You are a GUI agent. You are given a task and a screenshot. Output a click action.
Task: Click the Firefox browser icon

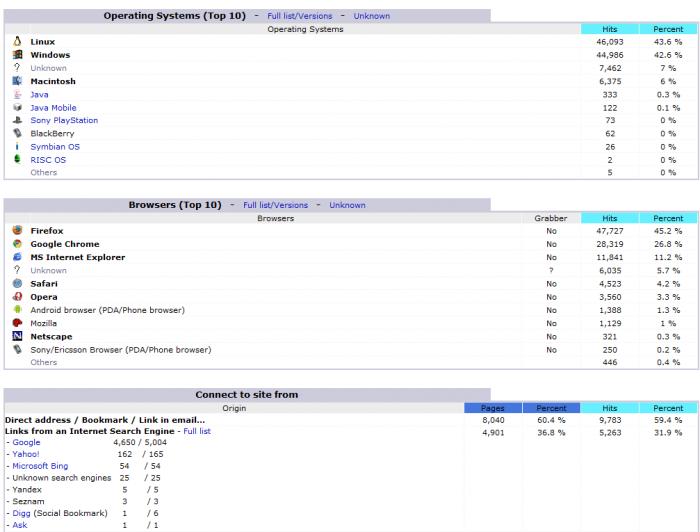coord(17,230)
